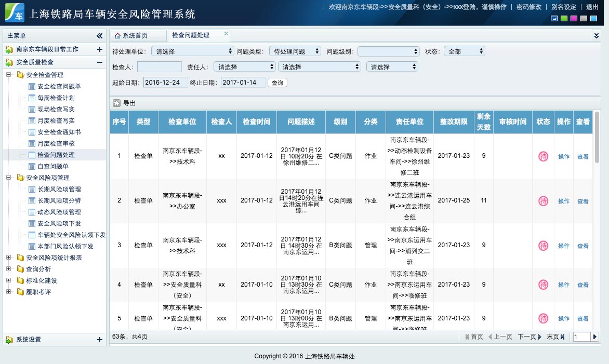Click the go-to-page arrow beside page number box

[x=595, y=337]
